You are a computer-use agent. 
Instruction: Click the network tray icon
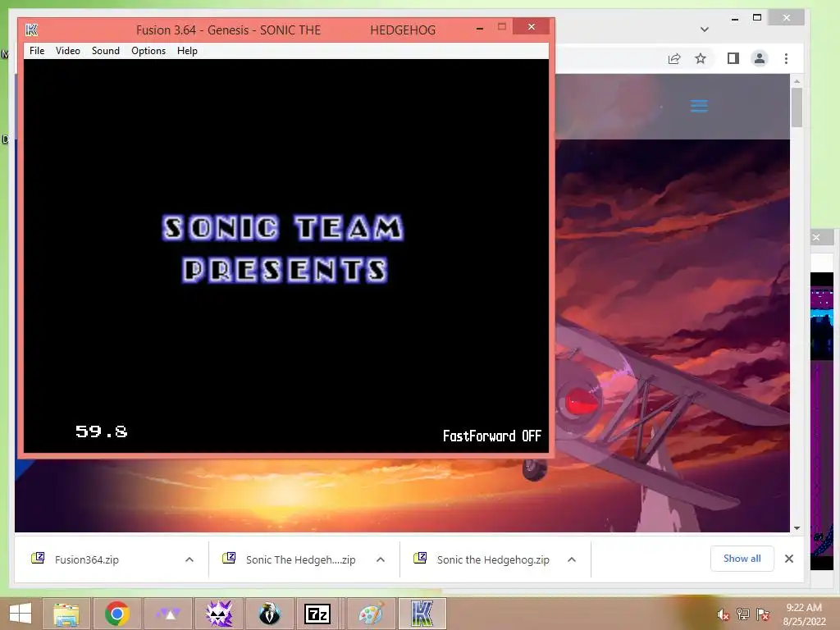(742, 614)
